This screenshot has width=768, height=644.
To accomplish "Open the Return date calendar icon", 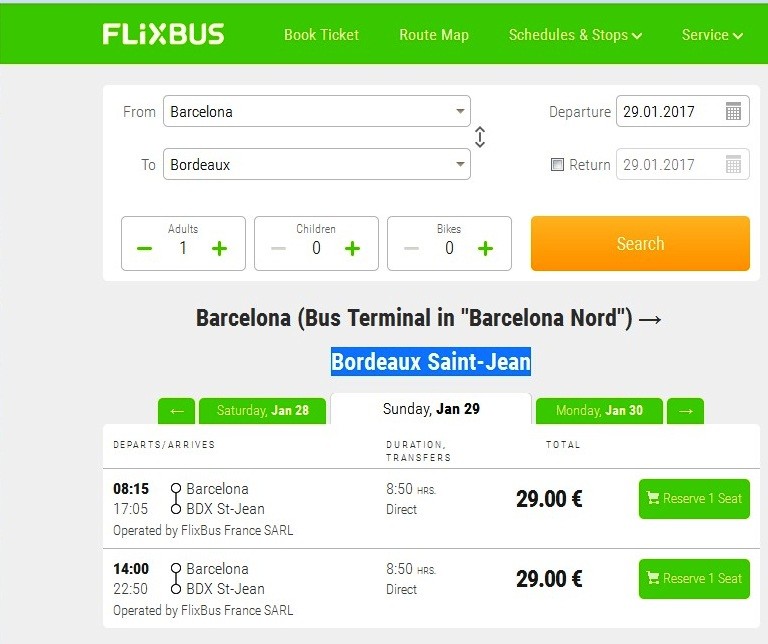I will (x=733, y=164).
